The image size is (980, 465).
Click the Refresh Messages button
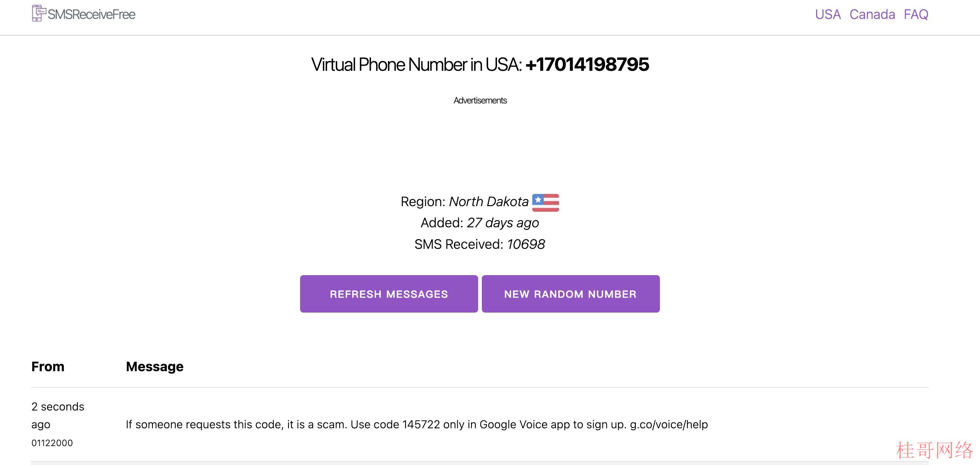389,294
